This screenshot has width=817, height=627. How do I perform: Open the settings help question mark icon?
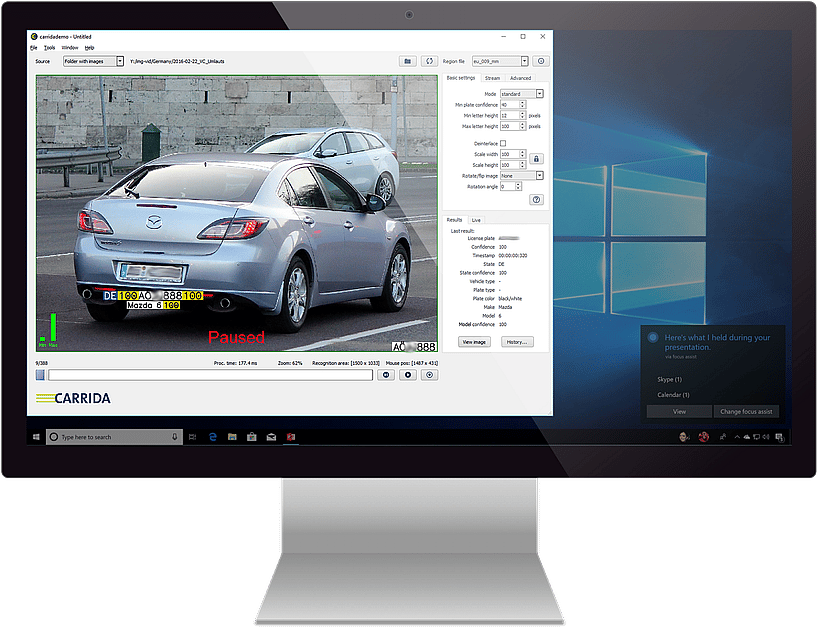[x=536, y=200]
